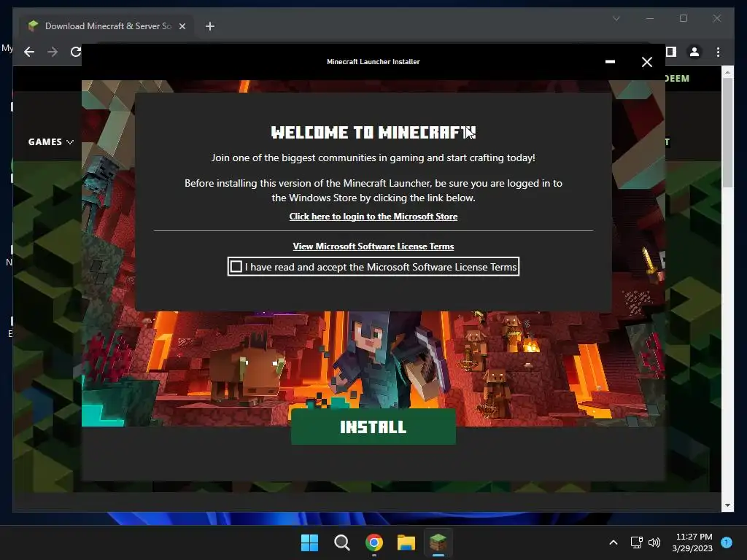
Task: Select Minecraft installer taskbar icon
Action: coord(438,542)
